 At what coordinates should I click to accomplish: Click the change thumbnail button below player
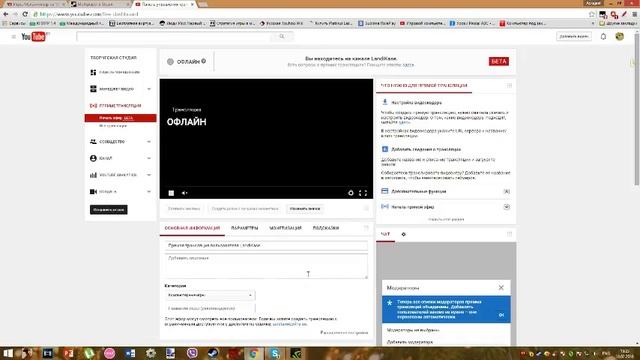tap(305, 209)
